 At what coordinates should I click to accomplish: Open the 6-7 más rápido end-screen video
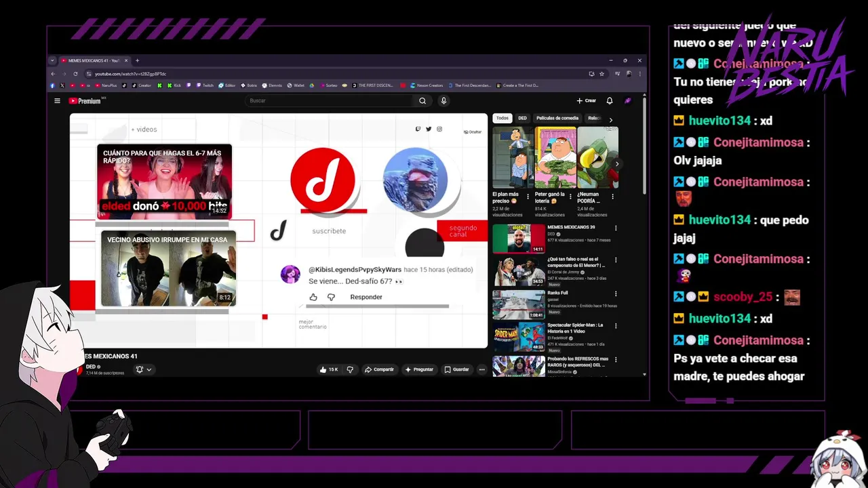tap(164, 181)
